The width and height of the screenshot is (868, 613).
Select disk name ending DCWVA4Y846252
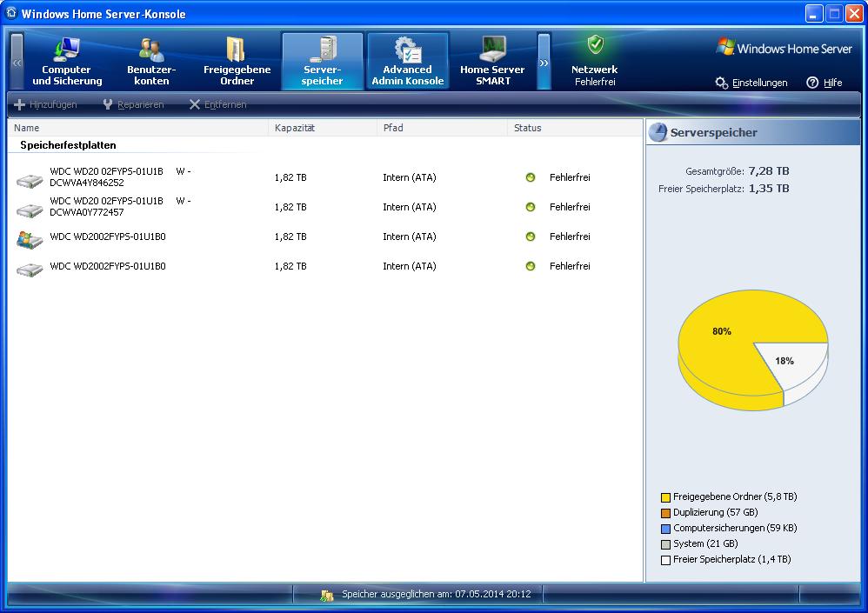click(x=120, y=177)
